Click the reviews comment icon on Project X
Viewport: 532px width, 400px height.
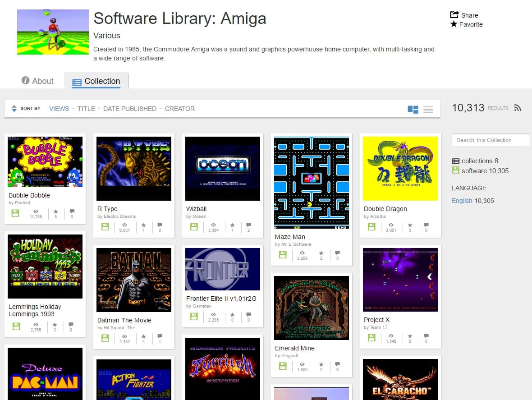click(x=426, y=336)
